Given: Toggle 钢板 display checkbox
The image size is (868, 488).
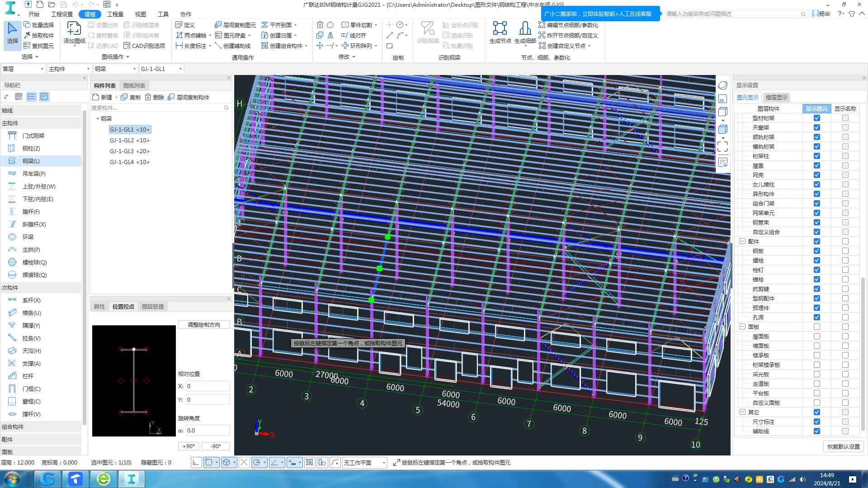Looking at the screenshot, I should tap(816, 251).
